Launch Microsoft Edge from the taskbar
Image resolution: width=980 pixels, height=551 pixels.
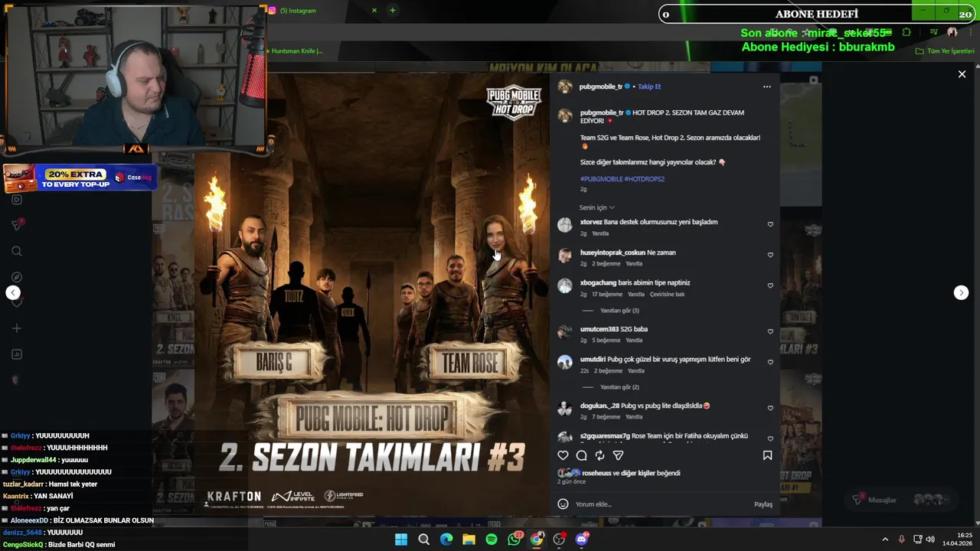pyautogui.click(x=446, y=540)
